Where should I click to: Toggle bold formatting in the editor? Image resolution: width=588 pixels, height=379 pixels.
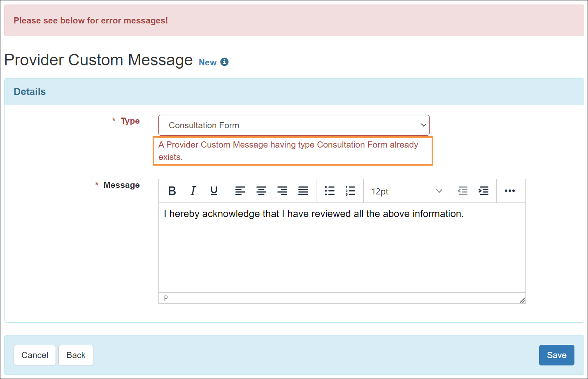(172, 191)
